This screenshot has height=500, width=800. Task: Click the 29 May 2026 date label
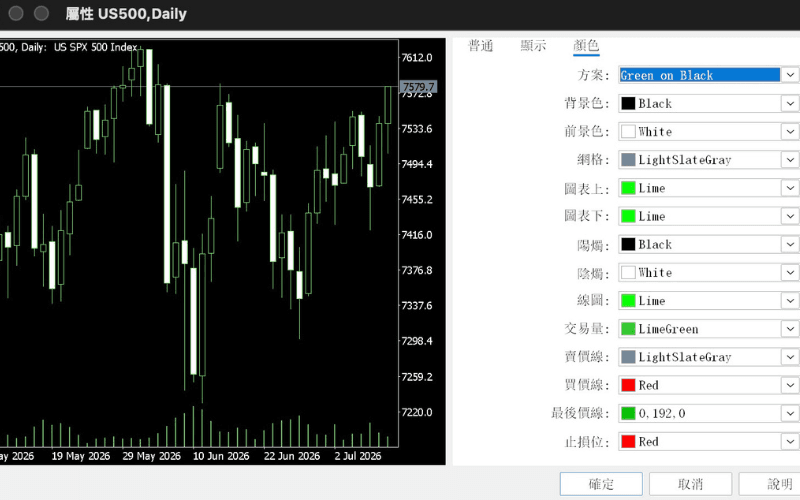152,456
